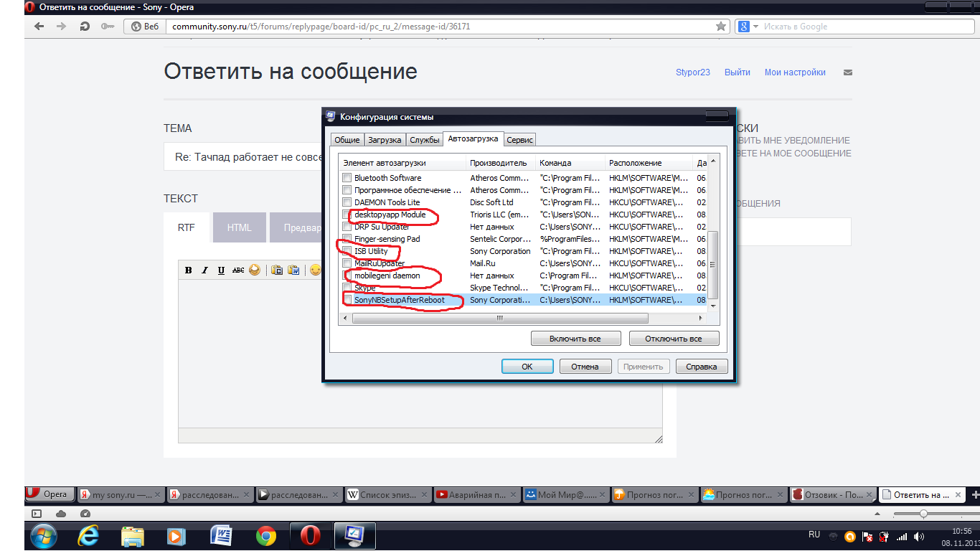Go back using the Back arrow

tap(39, 27)
